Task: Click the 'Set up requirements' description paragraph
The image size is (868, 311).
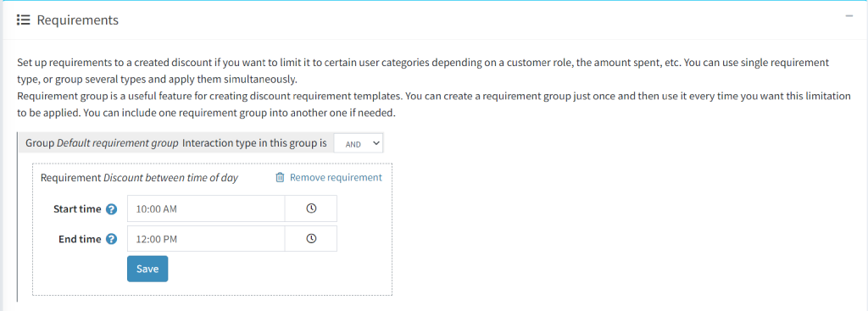Action: pos(423,70)
